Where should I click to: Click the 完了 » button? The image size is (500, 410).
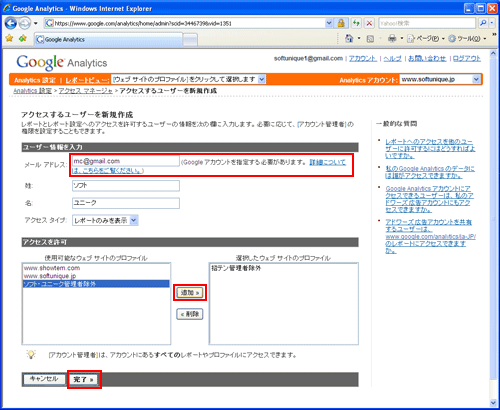click(x=84, y=379)
